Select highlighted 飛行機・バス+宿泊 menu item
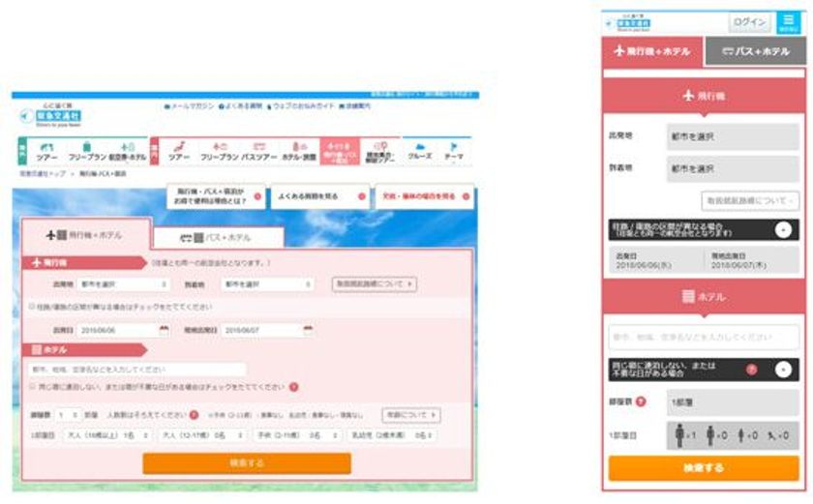Viewport: 813px width, 504px height. pos(340,151)
